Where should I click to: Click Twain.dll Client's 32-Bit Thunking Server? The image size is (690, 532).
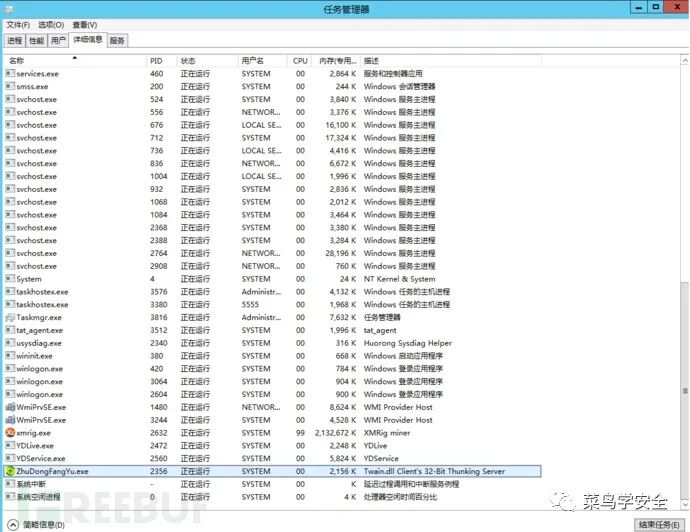coord(434,471)
